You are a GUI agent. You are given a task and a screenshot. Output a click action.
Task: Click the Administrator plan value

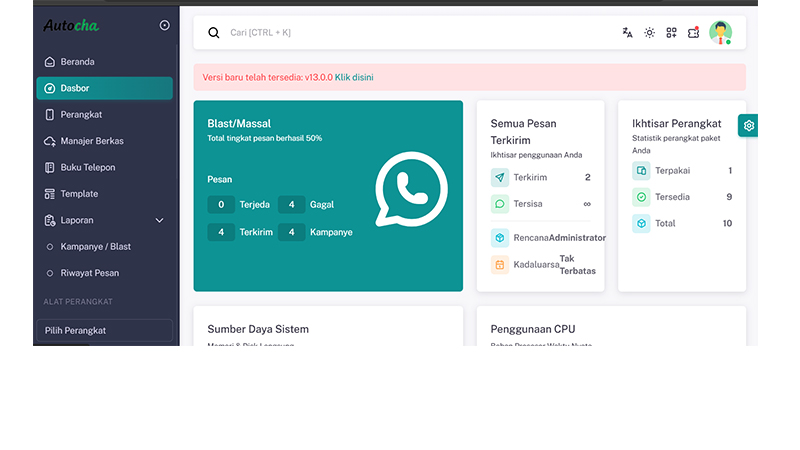577,238
